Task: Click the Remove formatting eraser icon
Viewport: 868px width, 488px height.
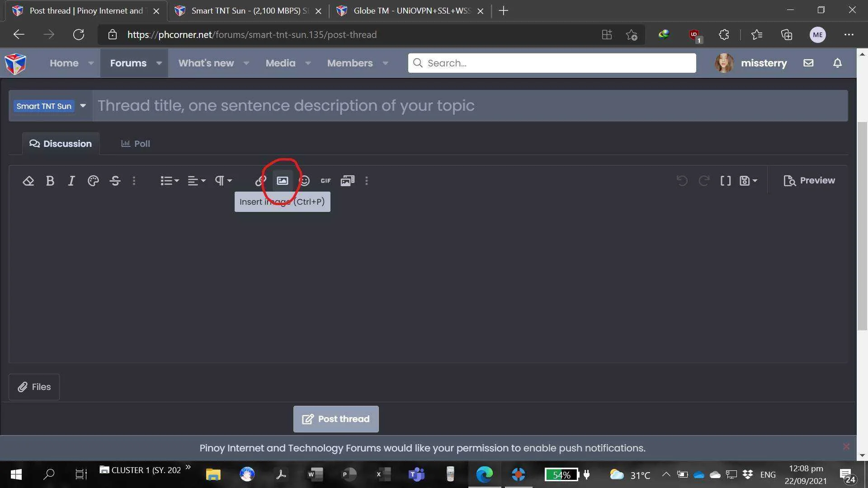Action: [x=28, y=181]
